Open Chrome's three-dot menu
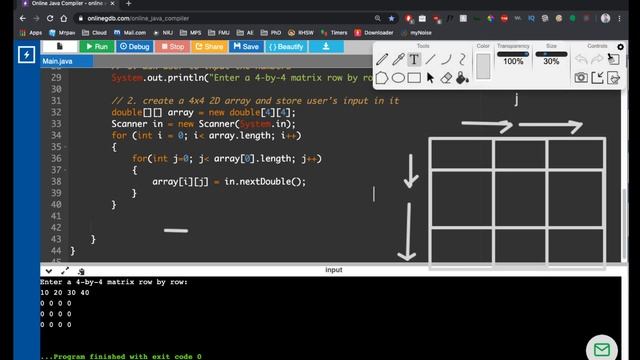 click(x=619, y=18)
